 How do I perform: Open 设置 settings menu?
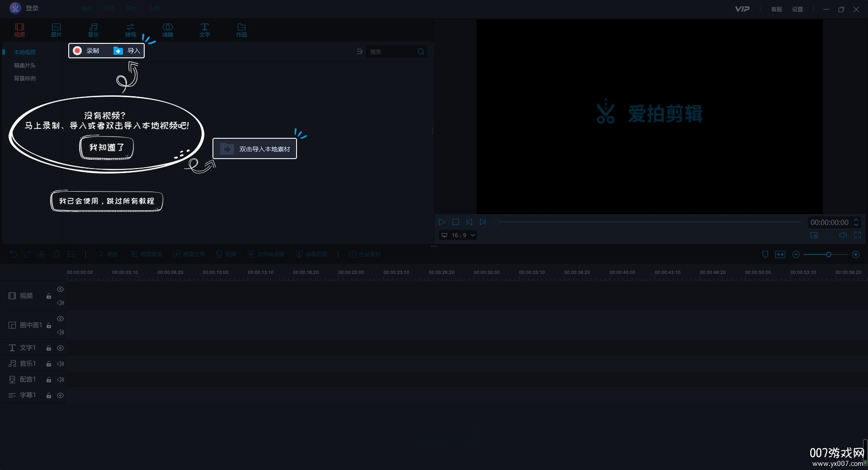(x=797, y=9)
